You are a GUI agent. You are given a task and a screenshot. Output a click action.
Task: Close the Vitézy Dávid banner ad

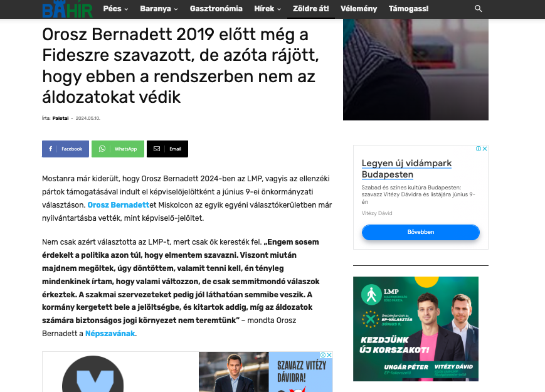pyautogui.click(x=329, y=355)
